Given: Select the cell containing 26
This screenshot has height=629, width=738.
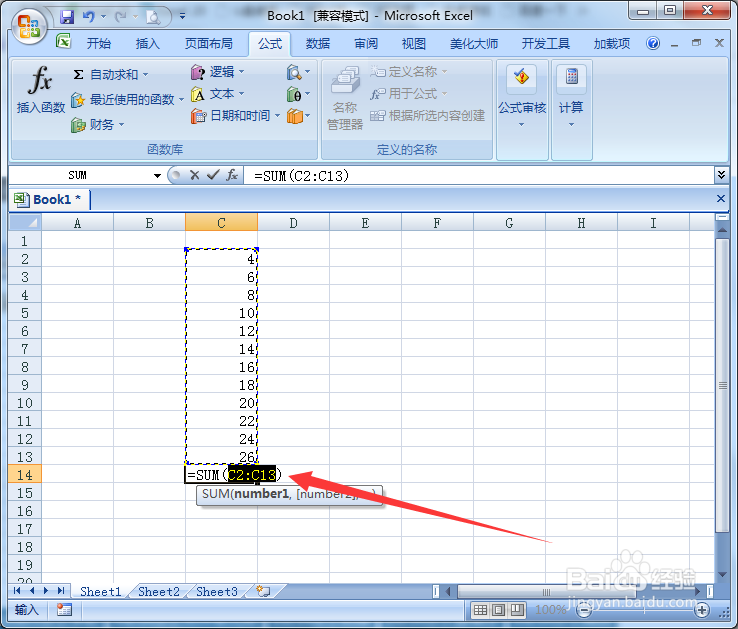Looking at the screenshot, I should (x=221, y=457).
